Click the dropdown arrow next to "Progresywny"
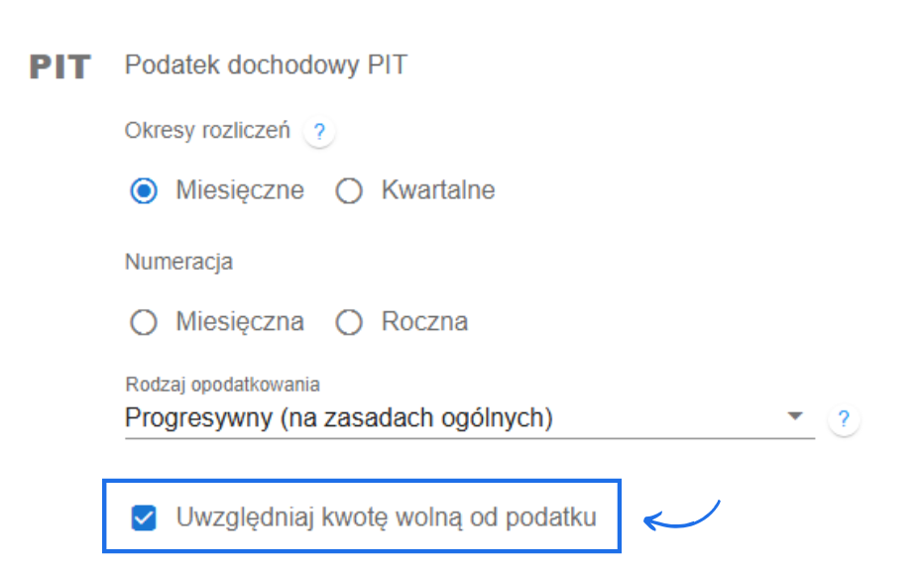 pos(795,416)
